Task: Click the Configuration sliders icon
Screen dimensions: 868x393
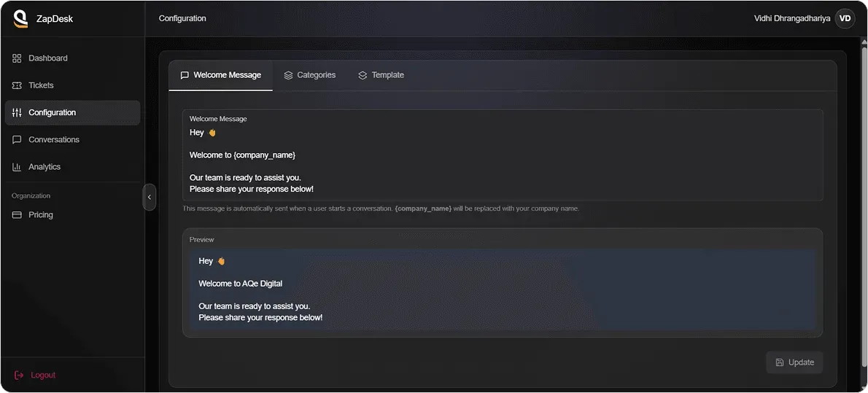Action: 17,112
